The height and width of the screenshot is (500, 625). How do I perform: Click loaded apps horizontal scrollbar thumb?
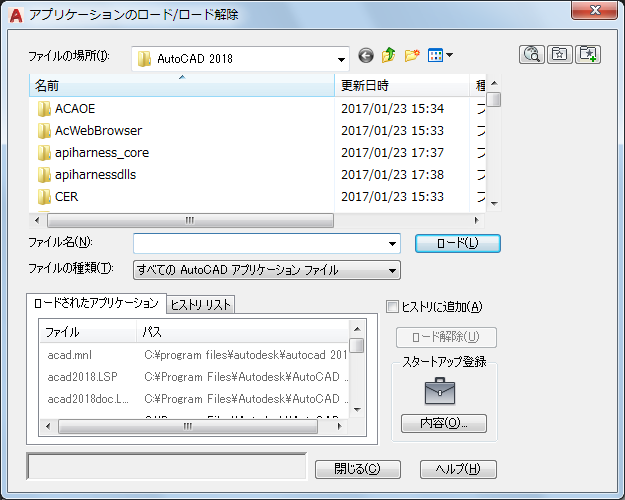(x=188, y=426)
